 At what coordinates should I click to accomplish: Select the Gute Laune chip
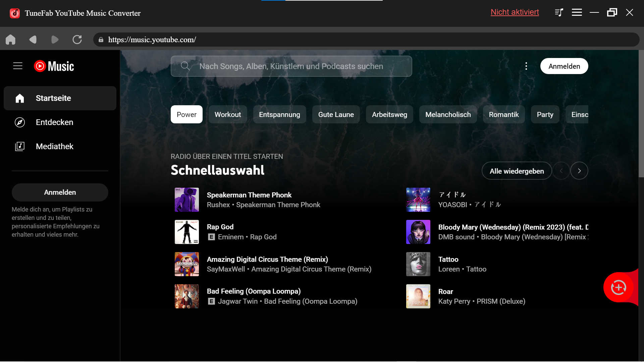[x=336, y=114]
